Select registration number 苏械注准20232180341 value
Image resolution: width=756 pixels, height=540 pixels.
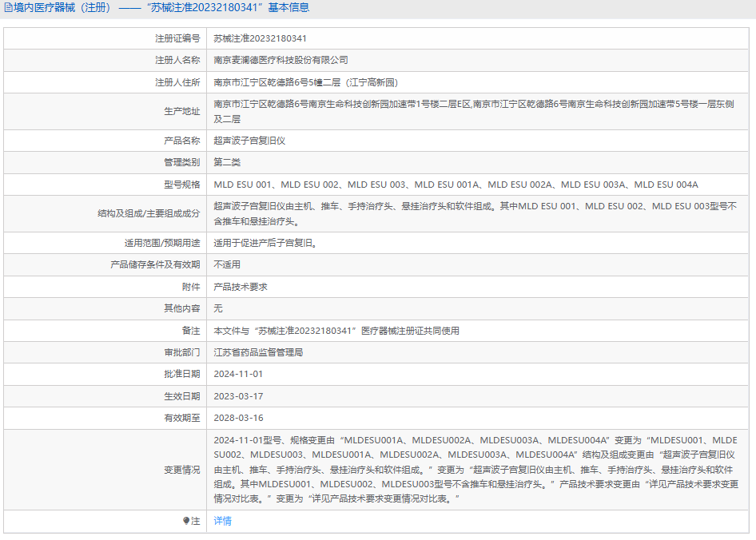260,38
